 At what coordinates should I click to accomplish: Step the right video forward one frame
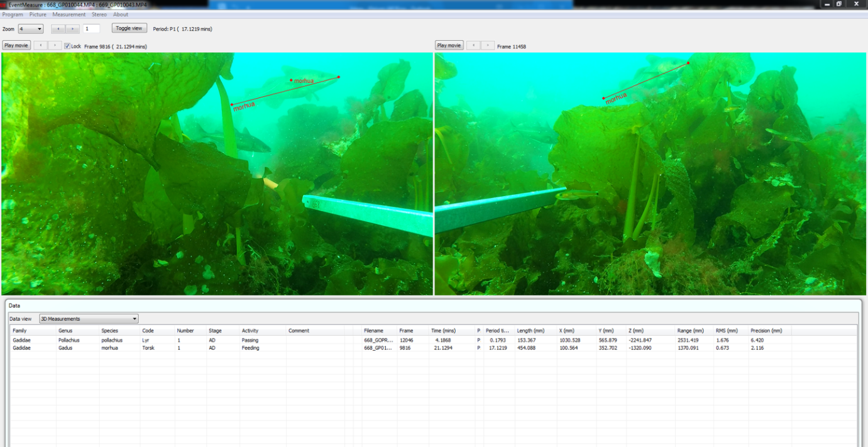point(487,45)
